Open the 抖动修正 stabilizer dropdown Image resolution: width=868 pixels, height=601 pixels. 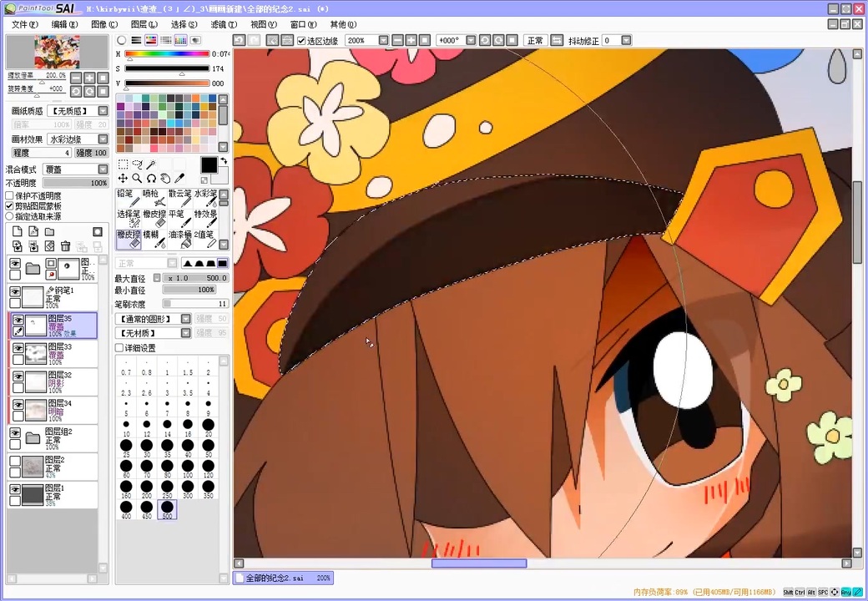(x=626, y=40)
